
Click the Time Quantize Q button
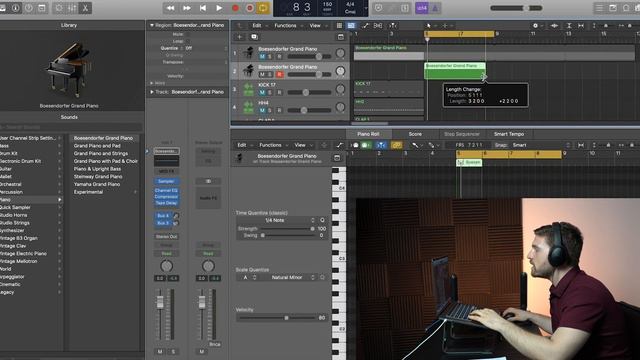tap(322, 220)
